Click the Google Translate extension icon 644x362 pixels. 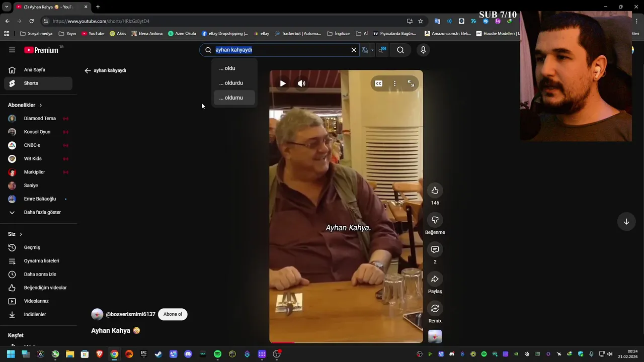(x=437, y=21)
